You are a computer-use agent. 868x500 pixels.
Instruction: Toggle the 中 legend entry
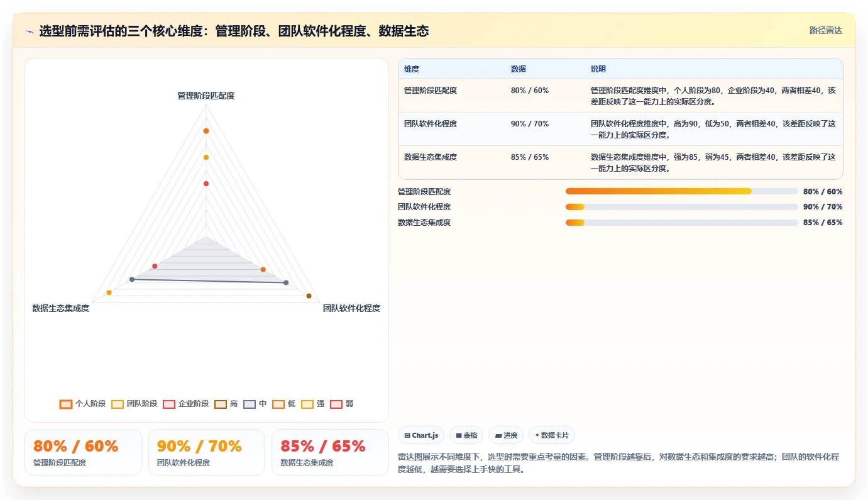[255, 404]
